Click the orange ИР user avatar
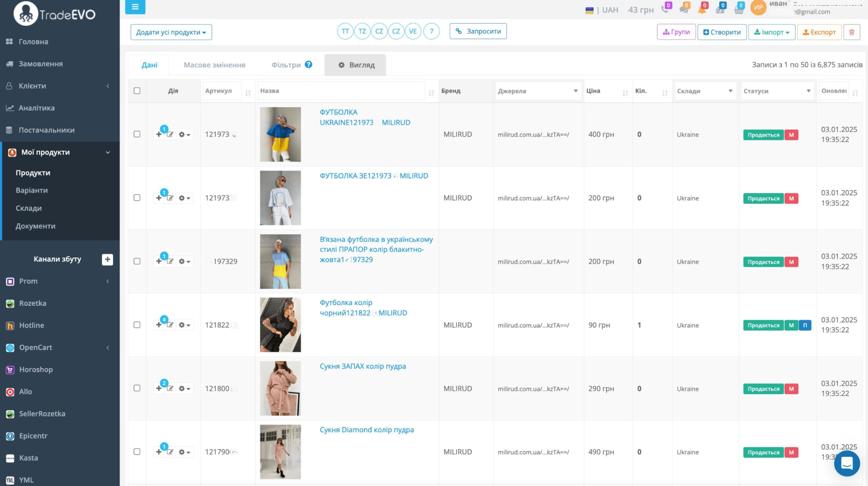Viewport: 868px width, 486px height. (x=758, y=7)
